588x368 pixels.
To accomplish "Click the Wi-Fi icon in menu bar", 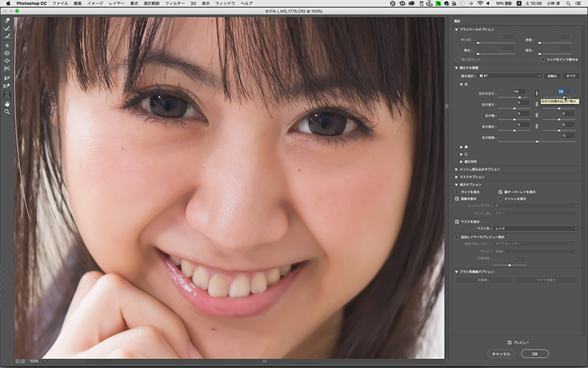I will tap(480, 4).
